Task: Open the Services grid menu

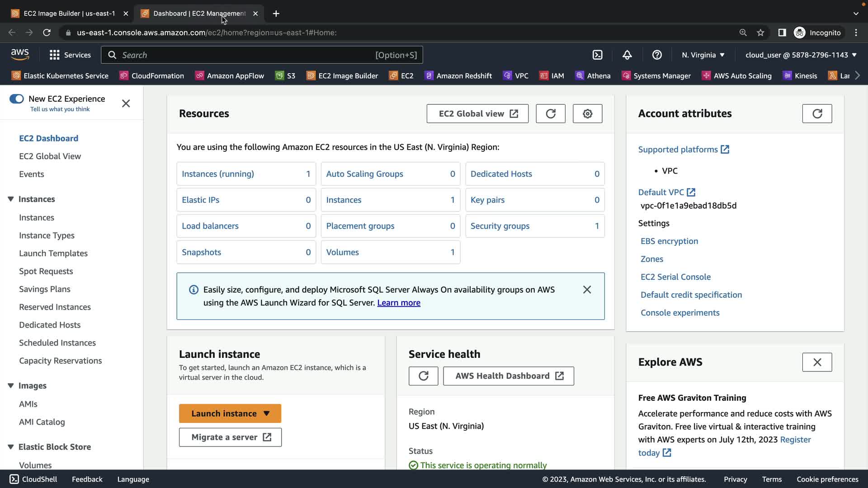Action: point(55,55)
